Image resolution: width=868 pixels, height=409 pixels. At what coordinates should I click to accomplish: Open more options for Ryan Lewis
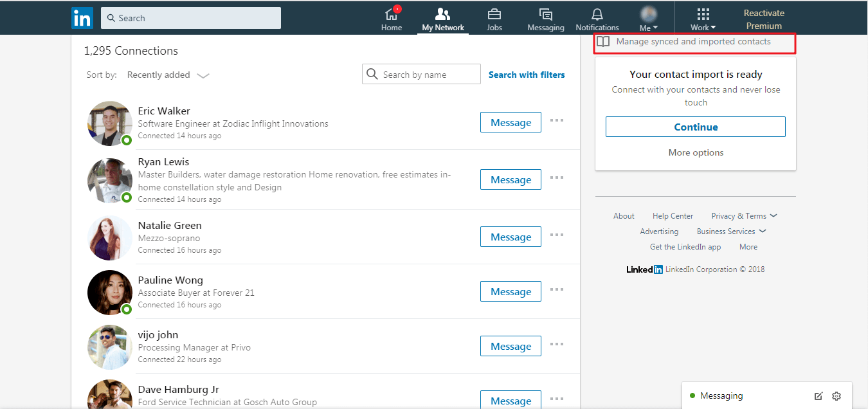coord(557,177)
